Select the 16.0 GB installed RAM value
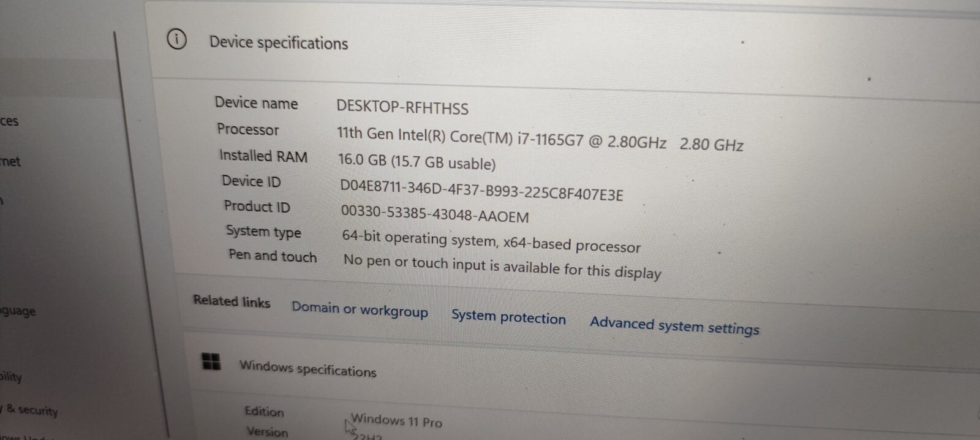The width and height of the screenshot is (980, 440). click(x=417, y=162)
